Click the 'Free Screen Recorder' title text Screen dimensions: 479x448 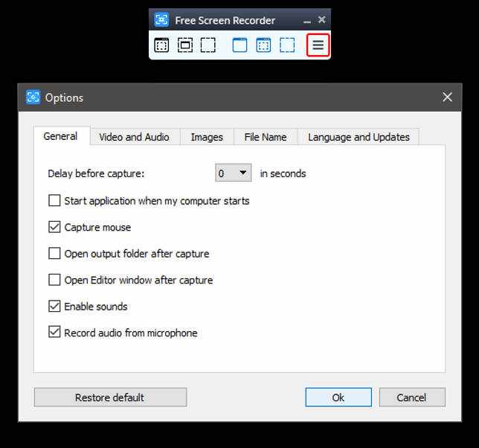[225, 21]
